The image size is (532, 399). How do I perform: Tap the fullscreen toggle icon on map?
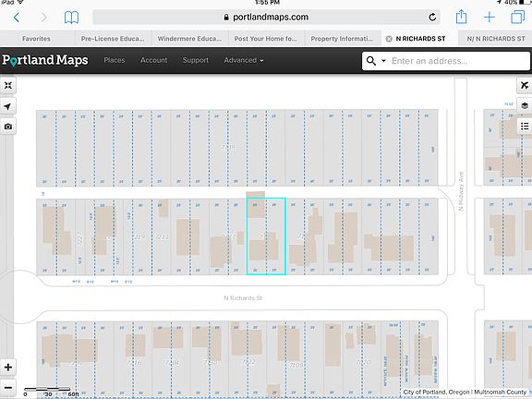click(x=7, y=85)
